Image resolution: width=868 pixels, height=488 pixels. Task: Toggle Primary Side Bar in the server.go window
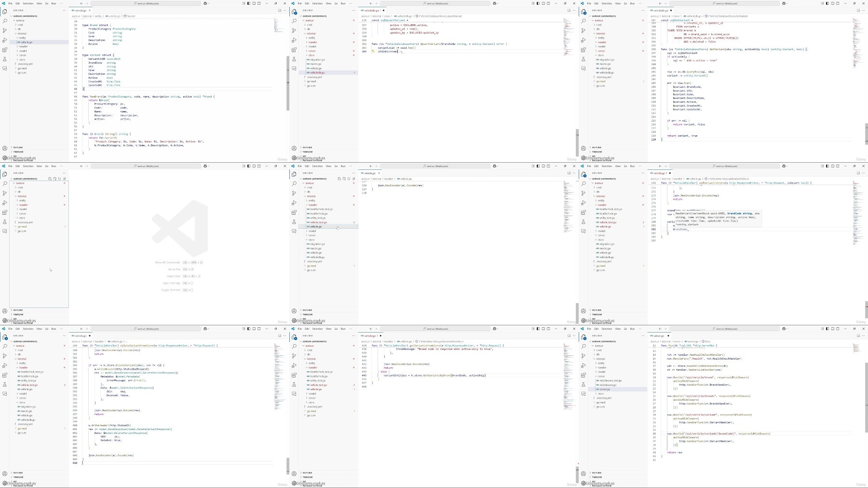827,329
